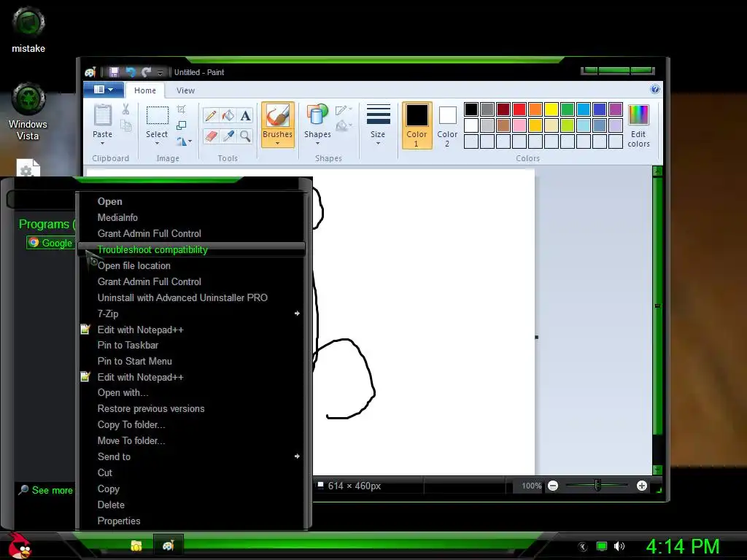Screen dimensions: 747x560
Task: Click the Undo arrow in quick access toolbar
Action: (x=131, y=72)
